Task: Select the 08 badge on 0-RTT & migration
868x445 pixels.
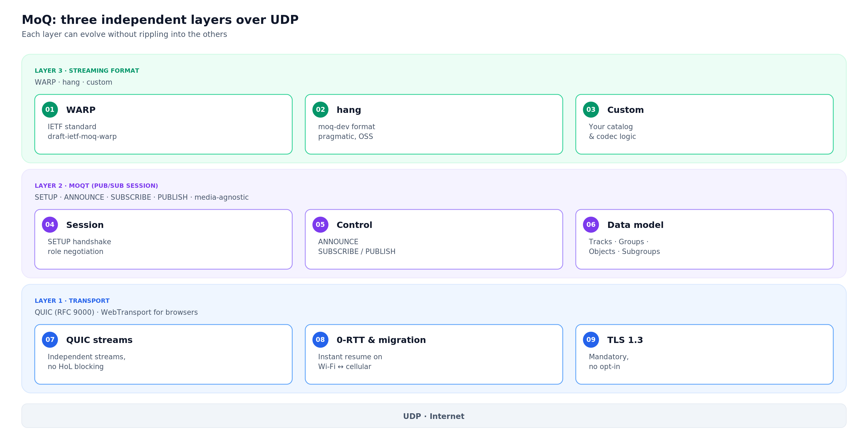Action: [x=320, y=340]
